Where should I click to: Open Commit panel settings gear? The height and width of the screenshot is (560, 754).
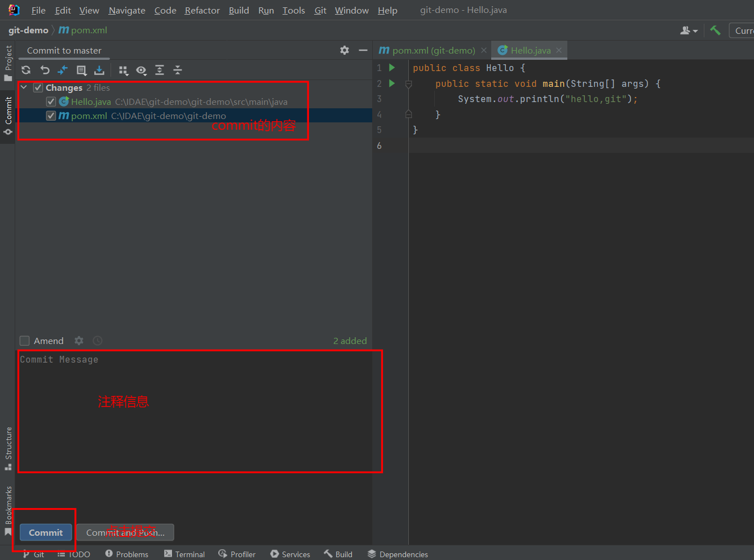click(x=345, y=50)
